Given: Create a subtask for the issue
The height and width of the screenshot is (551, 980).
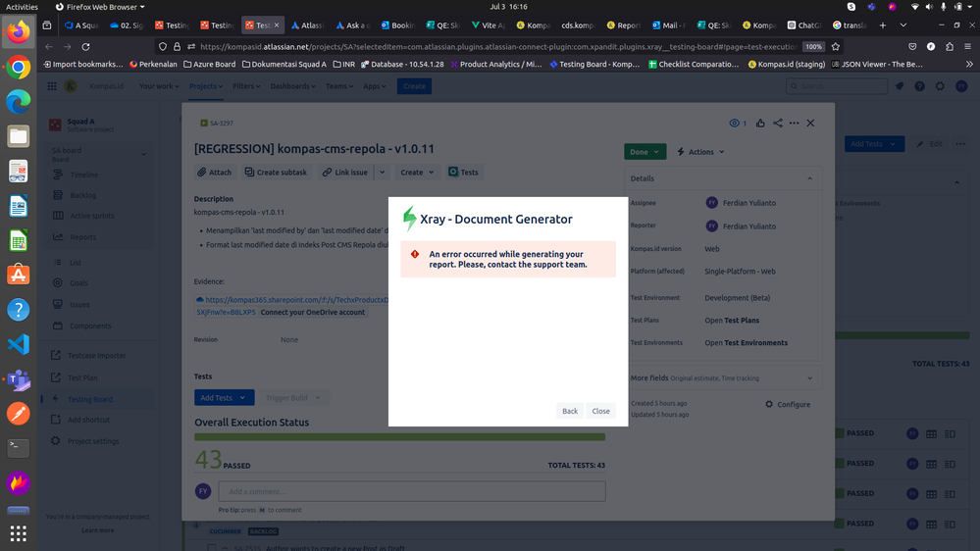Looking at the screenshot, I should coord(276,173).
